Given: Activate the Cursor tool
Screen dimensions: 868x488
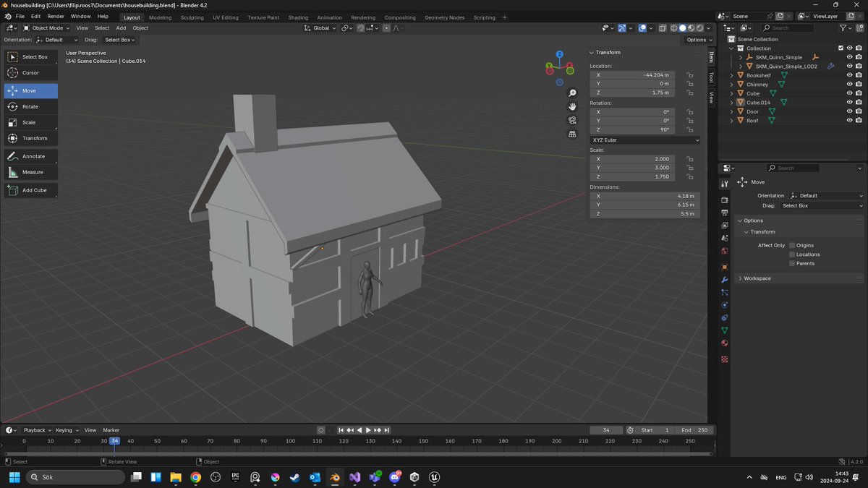Looking at the screenshot, I should point(31,72).
